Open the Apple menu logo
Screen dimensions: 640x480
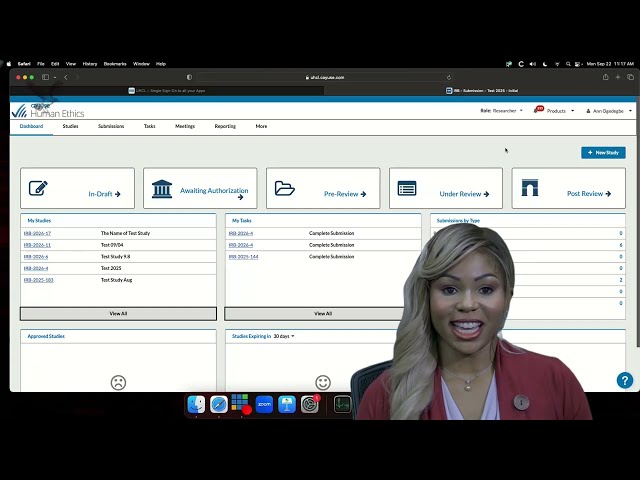(9, 64)
